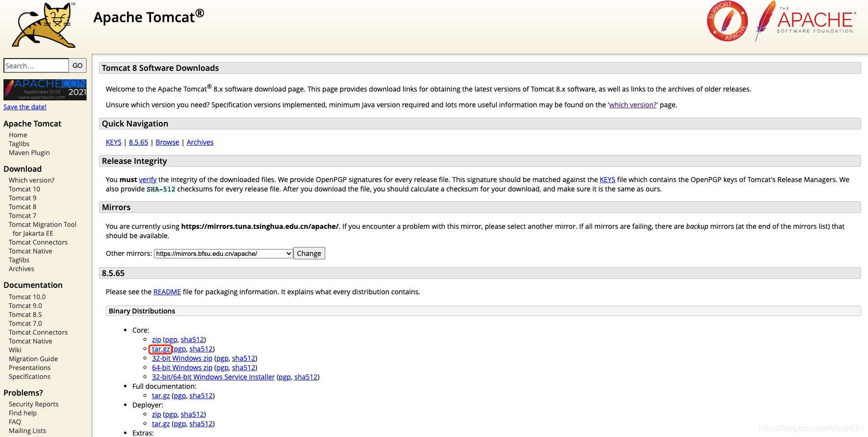
Task: Open the Apache Software Foundation feather logo
Action: click(x=804, y=21)
